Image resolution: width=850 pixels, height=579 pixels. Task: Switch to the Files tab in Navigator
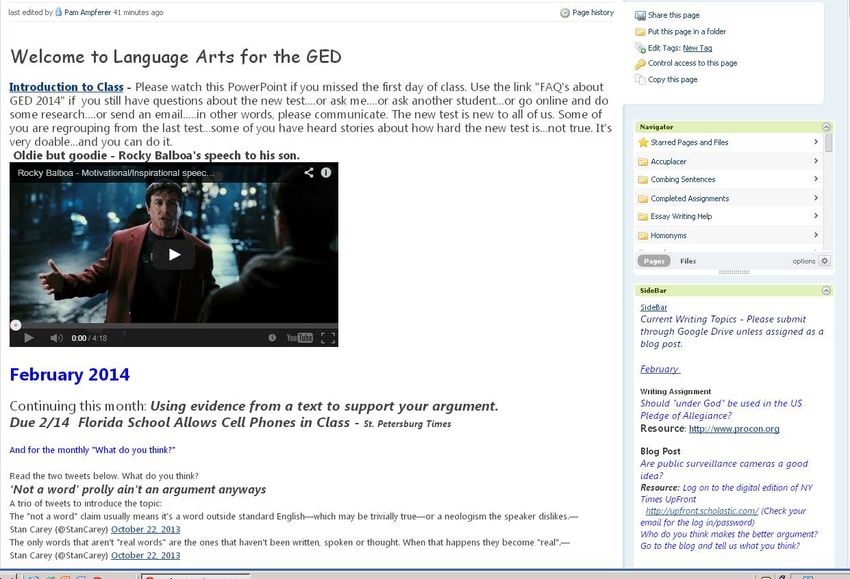688,261
